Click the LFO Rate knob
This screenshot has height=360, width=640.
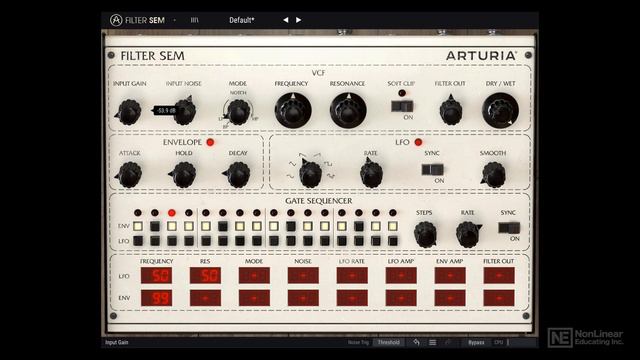tap(371, 174)
